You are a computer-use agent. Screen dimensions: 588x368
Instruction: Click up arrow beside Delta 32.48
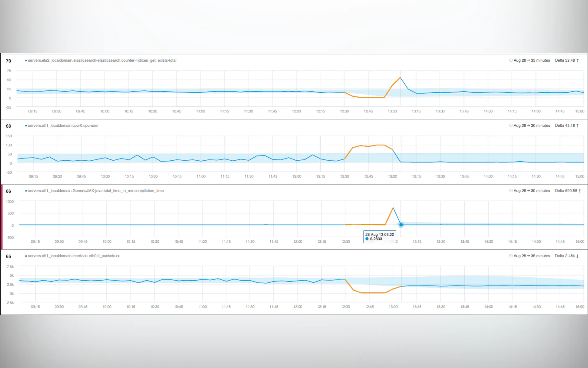click(578, 60)
